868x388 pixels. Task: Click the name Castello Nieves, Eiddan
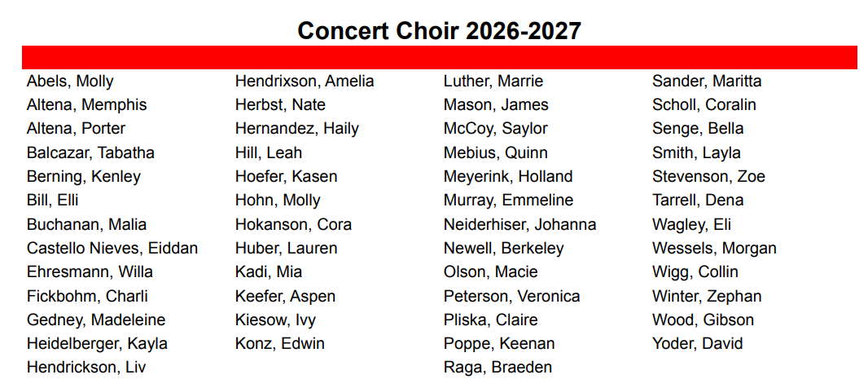[x=112, y=248]
